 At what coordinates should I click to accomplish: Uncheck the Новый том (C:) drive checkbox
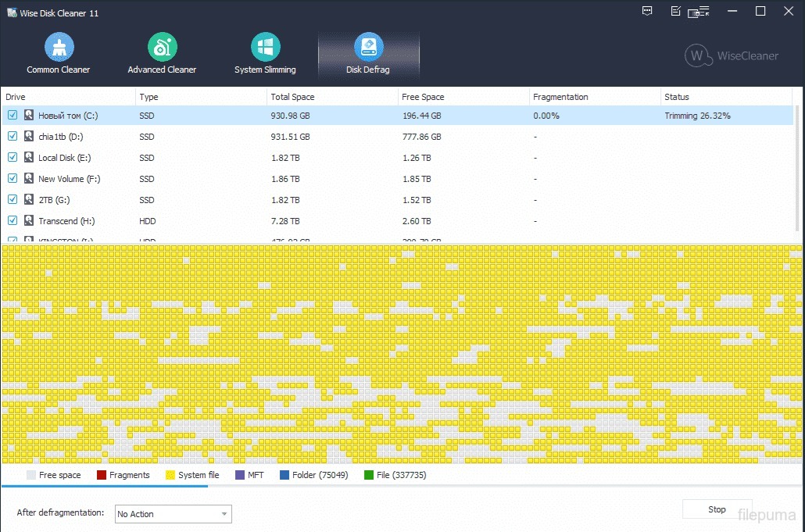(x=13, y=116)
